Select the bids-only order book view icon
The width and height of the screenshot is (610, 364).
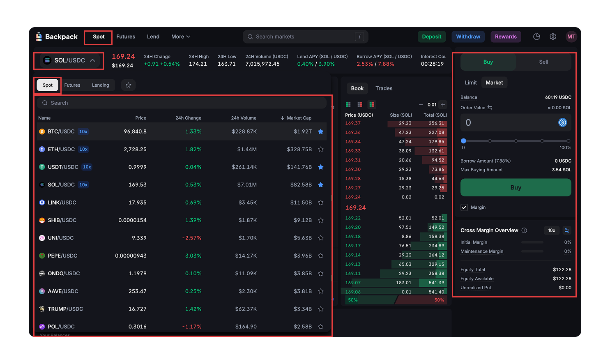coord(348,105)
